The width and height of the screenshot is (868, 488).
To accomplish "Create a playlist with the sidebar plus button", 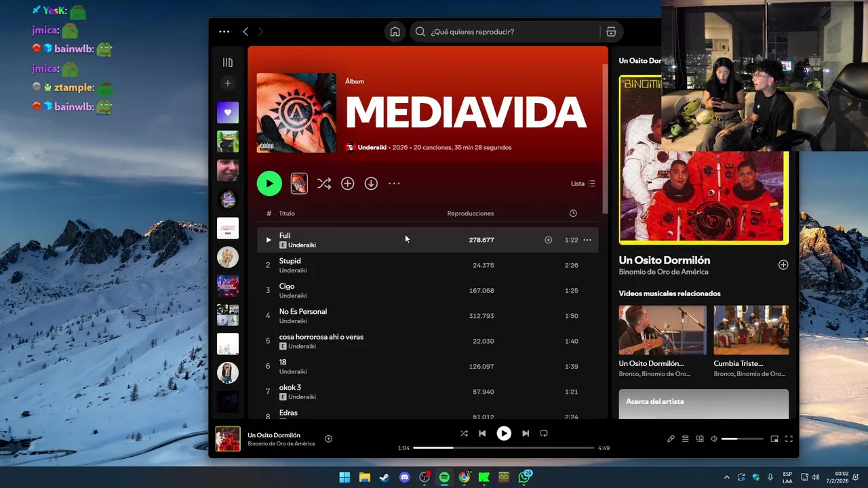I will point(228,83).
